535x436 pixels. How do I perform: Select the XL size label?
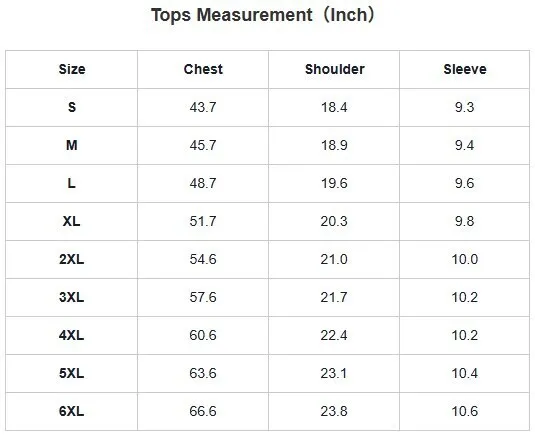[x=72, y=221]
